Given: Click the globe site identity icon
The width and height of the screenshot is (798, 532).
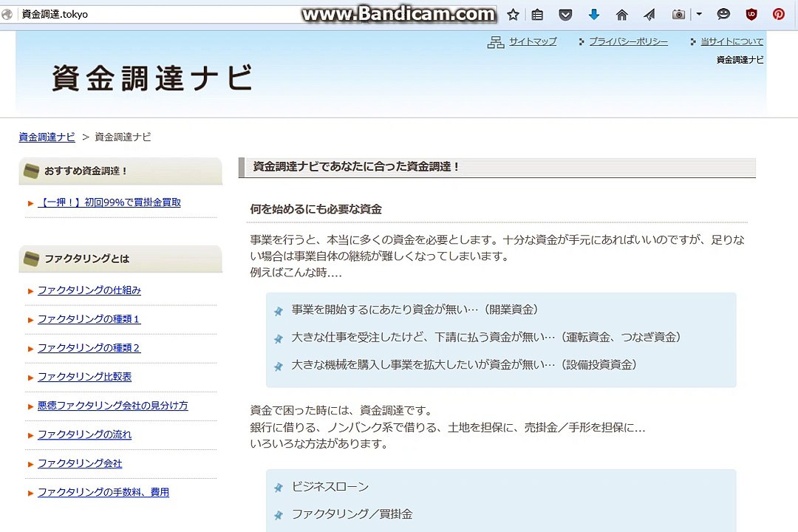Looking at the screenshot, I should pos(7,14).
